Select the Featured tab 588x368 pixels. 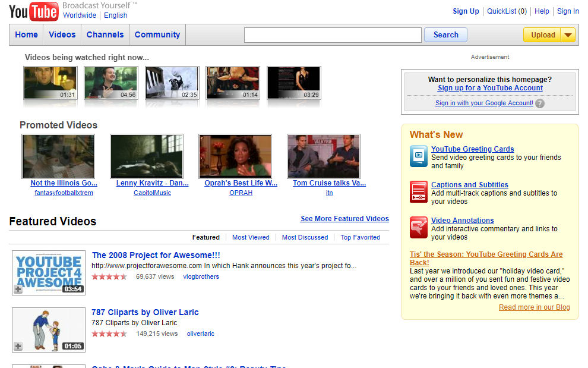tap(206, 237)
